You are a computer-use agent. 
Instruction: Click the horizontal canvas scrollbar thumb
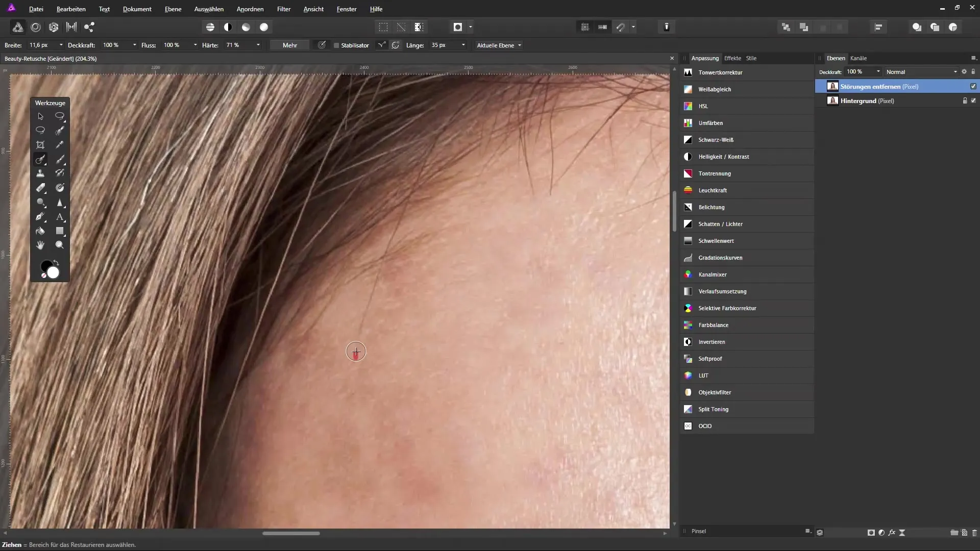291,534
